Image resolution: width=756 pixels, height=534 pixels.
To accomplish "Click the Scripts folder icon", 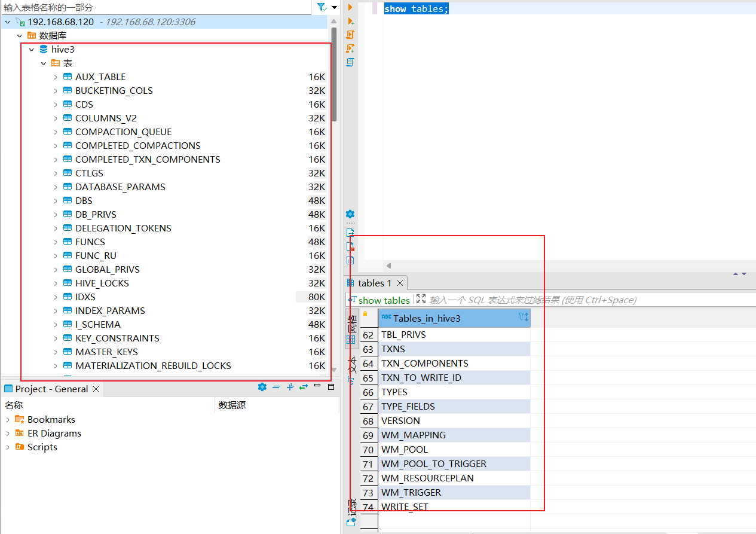I will tap(20, 447).
